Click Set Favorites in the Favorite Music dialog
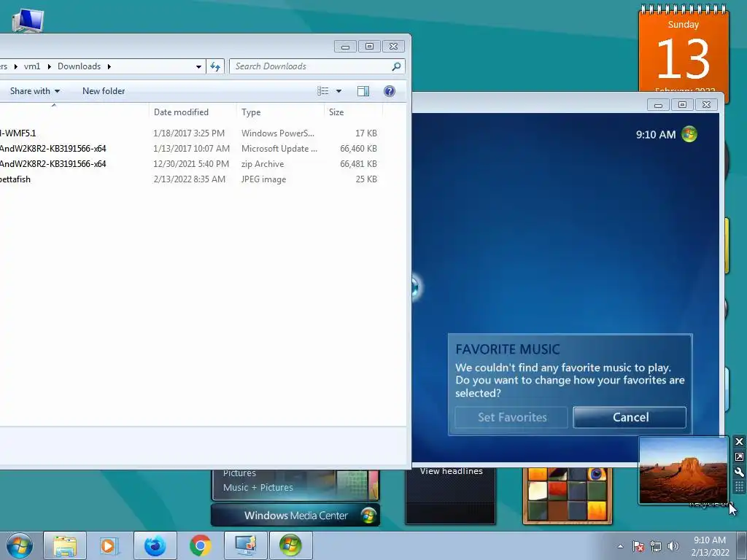Image resolution: width=747 pixels, height=560 pixels. (511, 417)
